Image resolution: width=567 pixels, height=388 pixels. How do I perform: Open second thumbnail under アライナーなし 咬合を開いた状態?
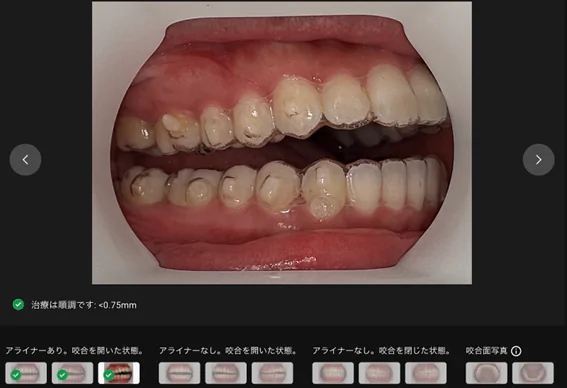226,373
